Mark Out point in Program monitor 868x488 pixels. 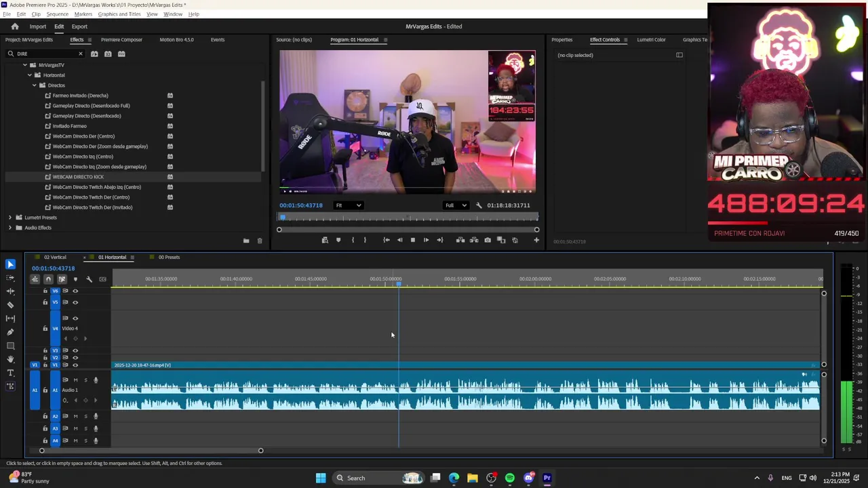click(365, 240)
